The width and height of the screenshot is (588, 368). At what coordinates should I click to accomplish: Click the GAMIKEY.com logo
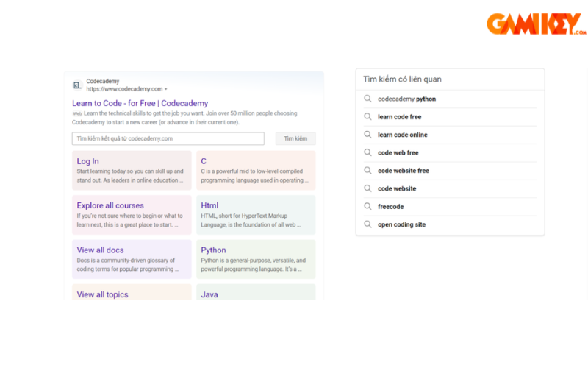point(537,24)
